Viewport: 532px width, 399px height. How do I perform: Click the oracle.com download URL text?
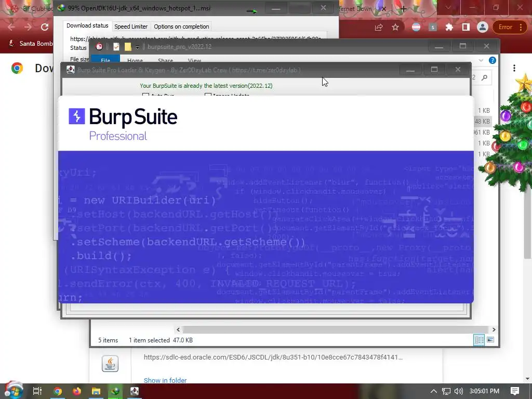coord(273,357)
